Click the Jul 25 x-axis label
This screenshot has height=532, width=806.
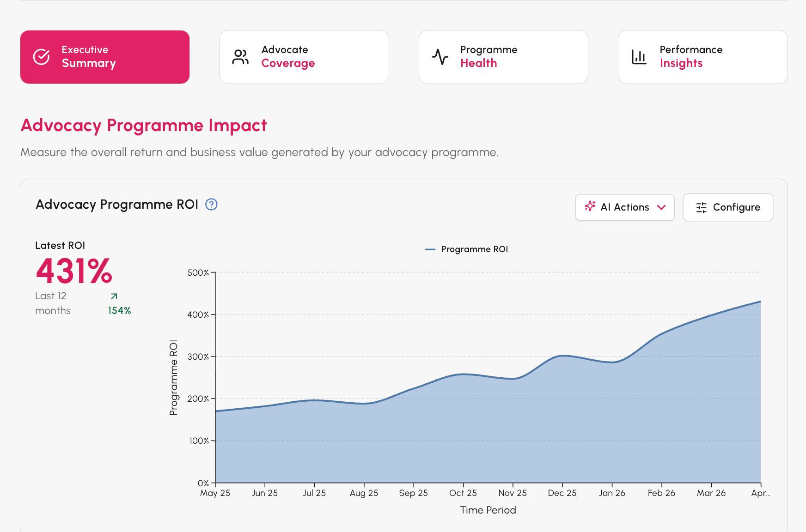tap(314, 493)
